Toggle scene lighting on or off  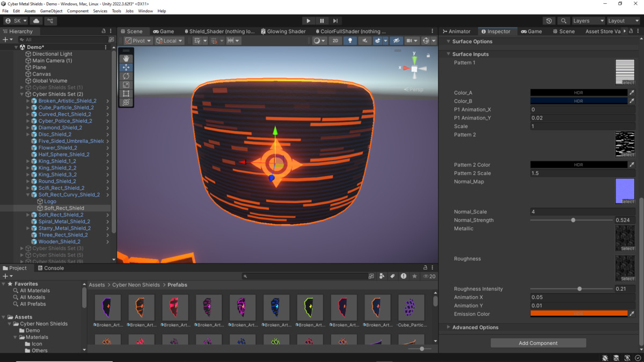pyautogui.click(x=350, y=41)
